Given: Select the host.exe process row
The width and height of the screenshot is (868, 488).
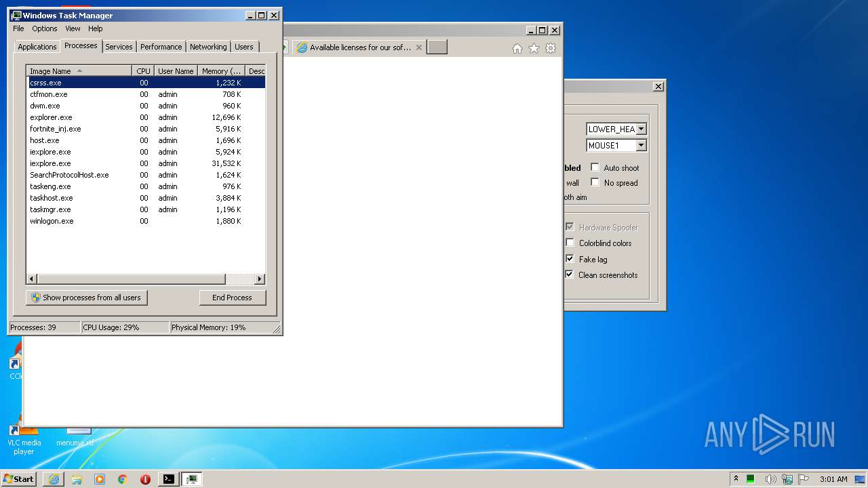Looking at the screenshot, I should tap(146, 140).
